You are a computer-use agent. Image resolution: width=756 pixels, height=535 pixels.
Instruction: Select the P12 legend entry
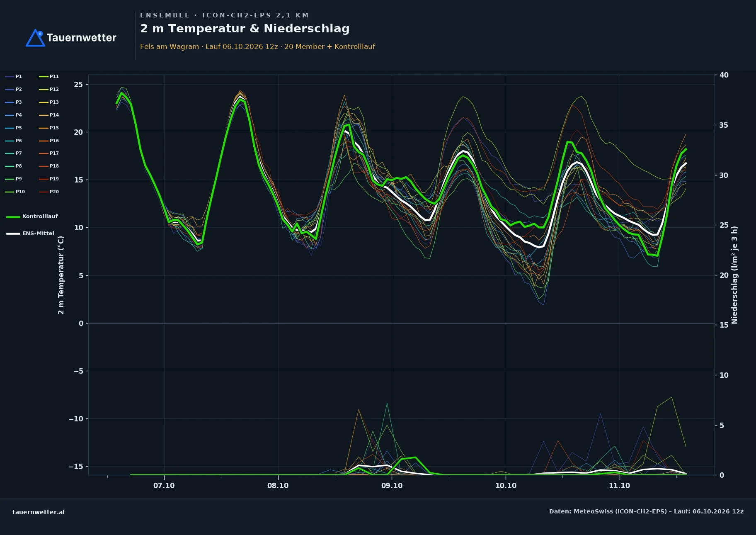[x=49, y=89]
